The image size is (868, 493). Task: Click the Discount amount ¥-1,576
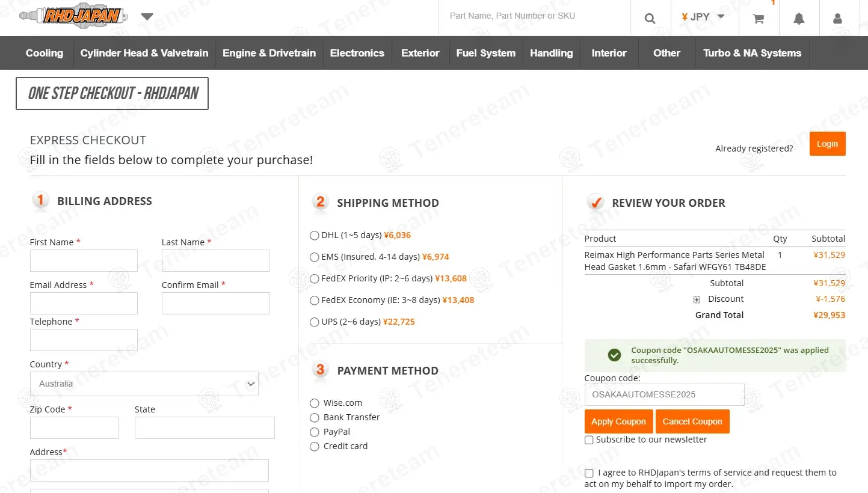click(830, 299)
